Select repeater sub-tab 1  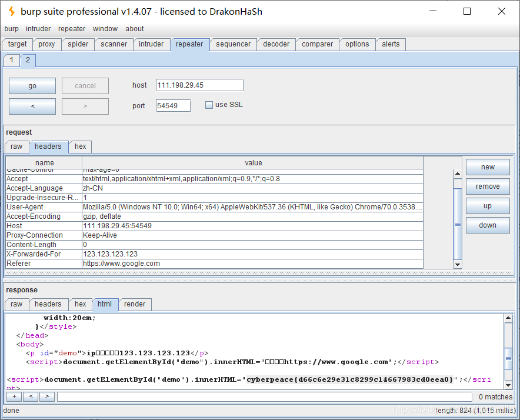(x=12, y=60)
